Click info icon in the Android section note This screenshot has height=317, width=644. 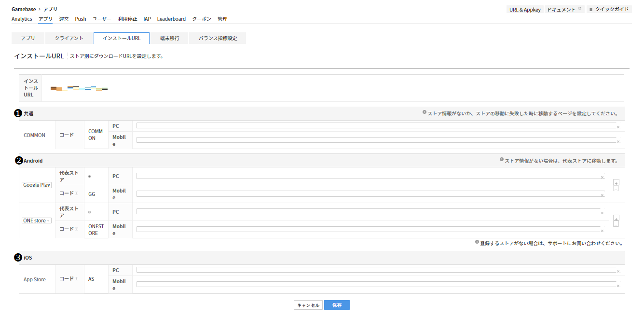tap(502, 159)
